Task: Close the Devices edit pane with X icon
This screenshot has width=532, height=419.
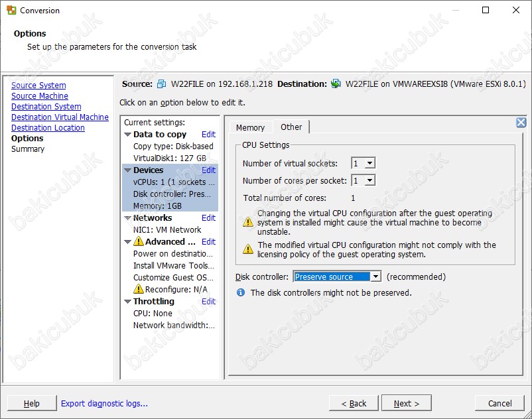Action: tap(521, 123)
